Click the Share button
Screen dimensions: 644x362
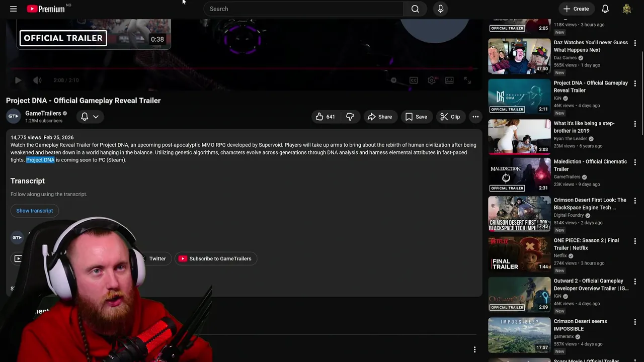point(379,117)
